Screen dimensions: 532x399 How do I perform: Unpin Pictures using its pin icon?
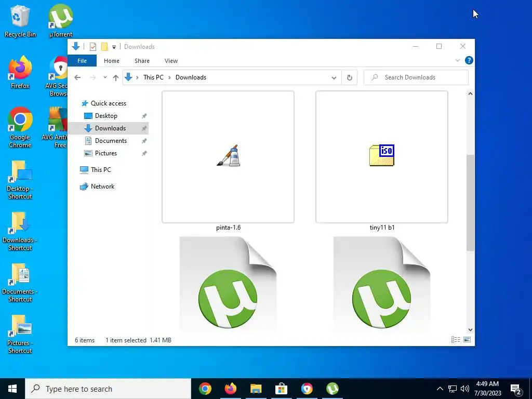point(144,153)
